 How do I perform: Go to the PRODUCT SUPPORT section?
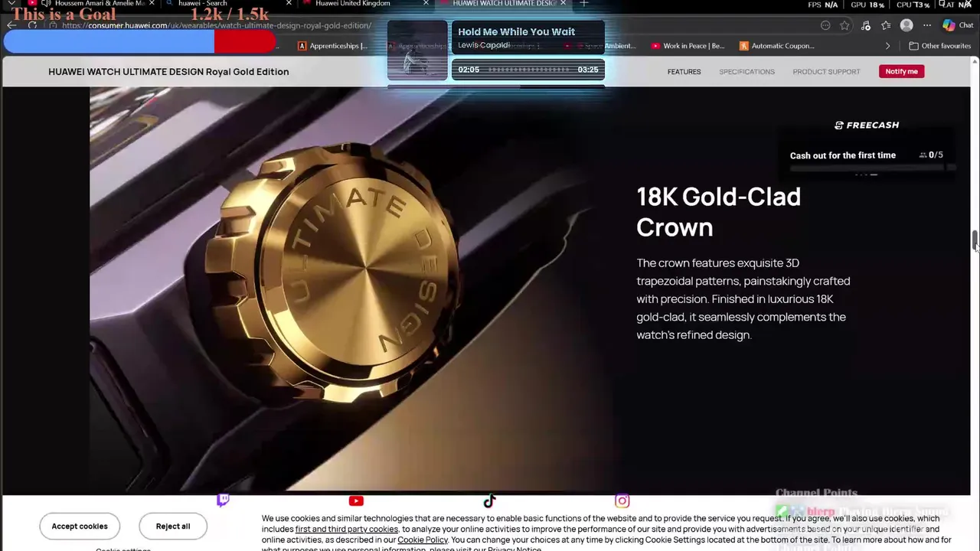pos(826,72)
